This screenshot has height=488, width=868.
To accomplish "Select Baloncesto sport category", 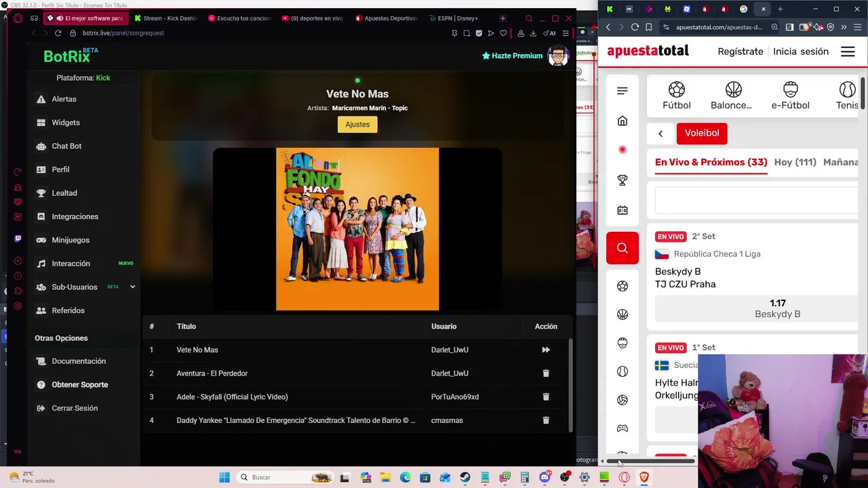I will [x=731, y=96].
